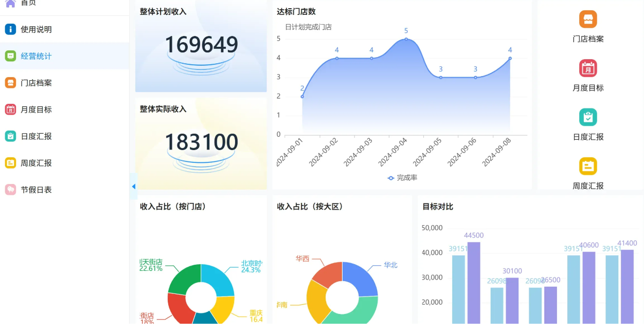Open the large 门店档案 shortcut icon on right

(x=588, y=20)
